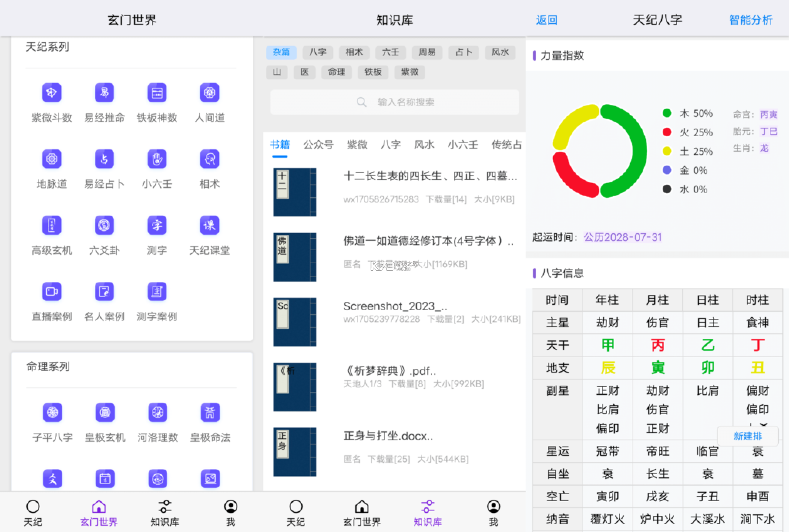Screen dimensions: 789x532
Task: Click 星运 cell 帝旺
Action: 658,451
